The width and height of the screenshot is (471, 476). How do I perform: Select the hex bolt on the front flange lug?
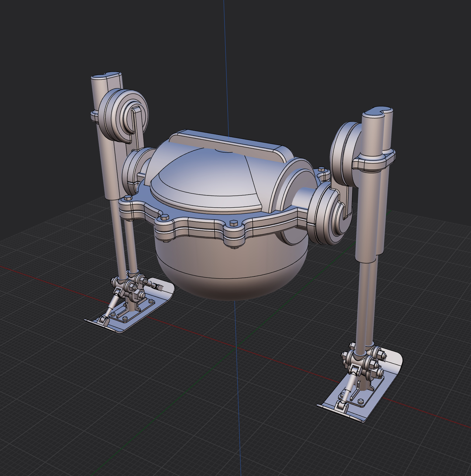click(x=233, y=223)
